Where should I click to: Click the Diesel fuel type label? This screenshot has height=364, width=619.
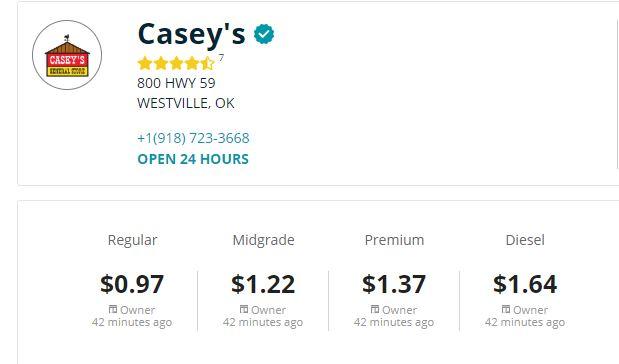pos(525,240)
